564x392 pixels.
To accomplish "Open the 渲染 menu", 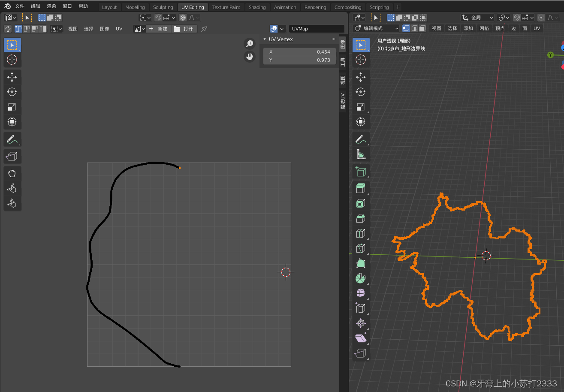I will tap(51, 6).
